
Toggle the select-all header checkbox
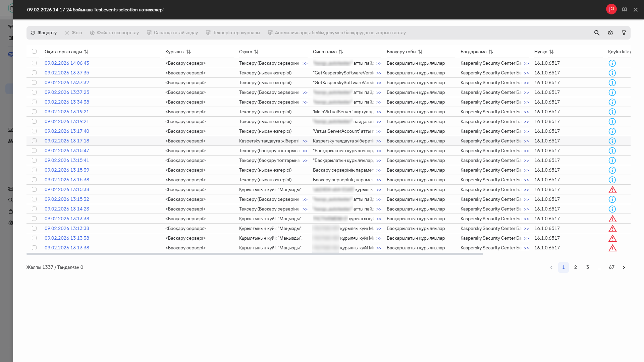click(x=34, y=51)
